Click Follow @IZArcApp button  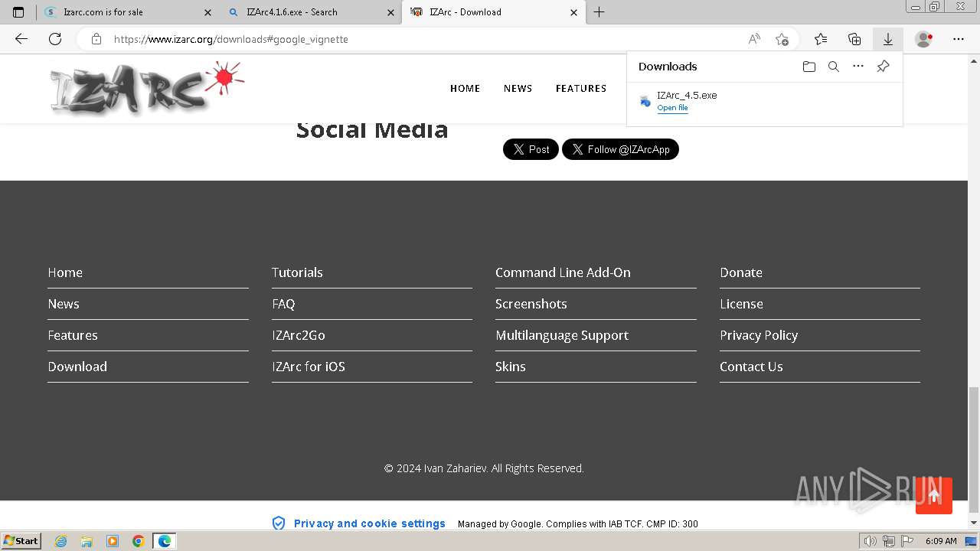click(x=620, y=149)
